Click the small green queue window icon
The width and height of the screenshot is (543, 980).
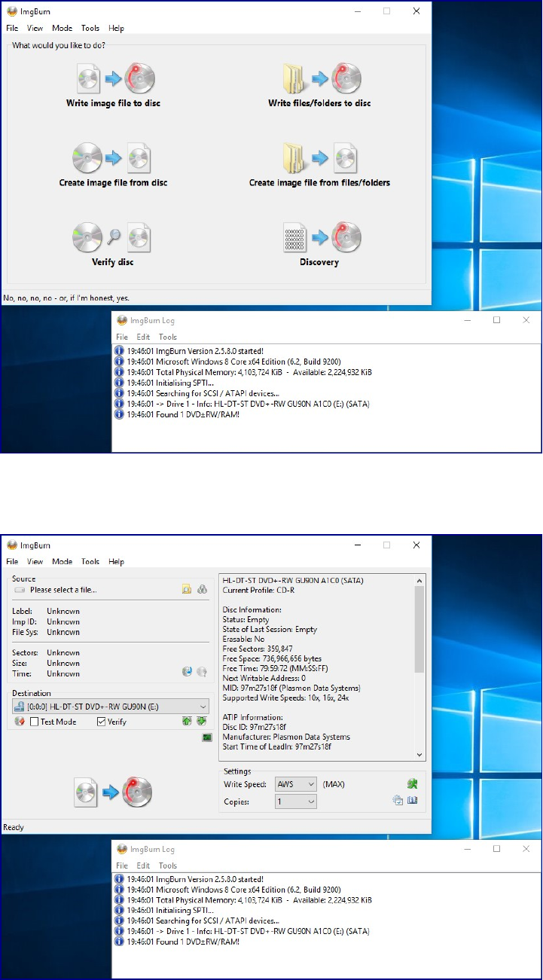click(x=207, y=737)
